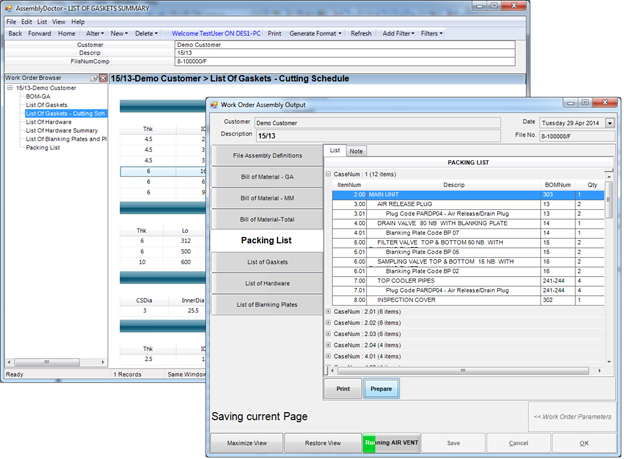Switch to the Note tab
Image resolution: width=624 pixels, height=459 pixels.
coord(355,150)
